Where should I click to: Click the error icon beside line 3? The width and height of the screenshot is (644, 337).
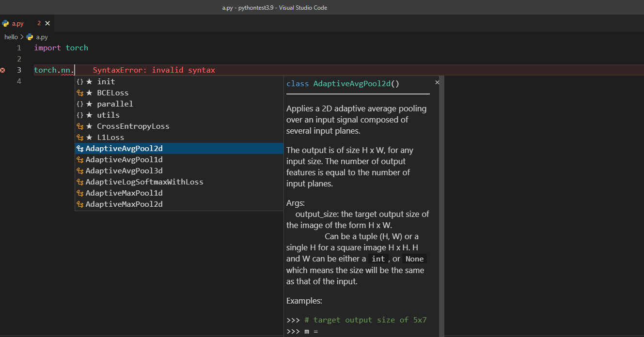3,70
